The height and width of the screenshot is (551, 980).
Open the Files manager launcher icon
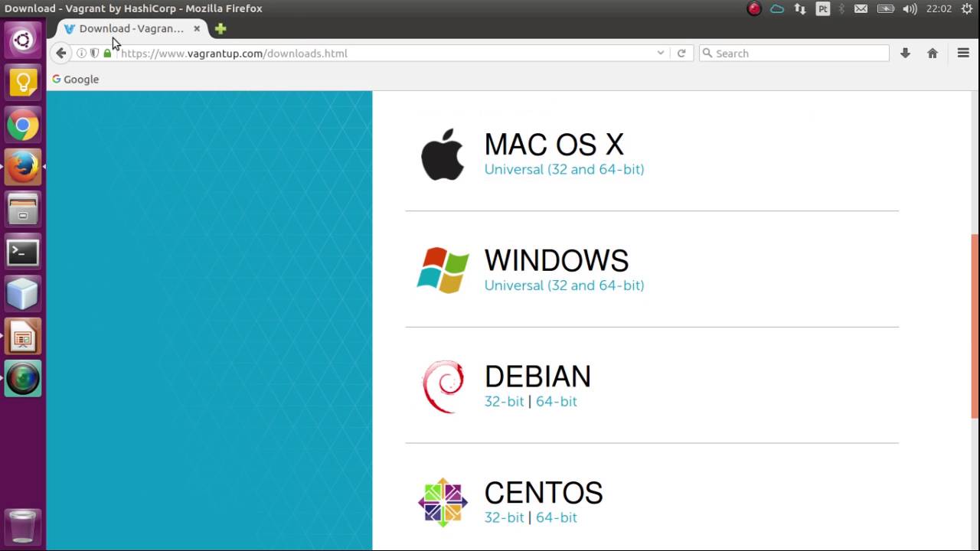coord(22,209)
